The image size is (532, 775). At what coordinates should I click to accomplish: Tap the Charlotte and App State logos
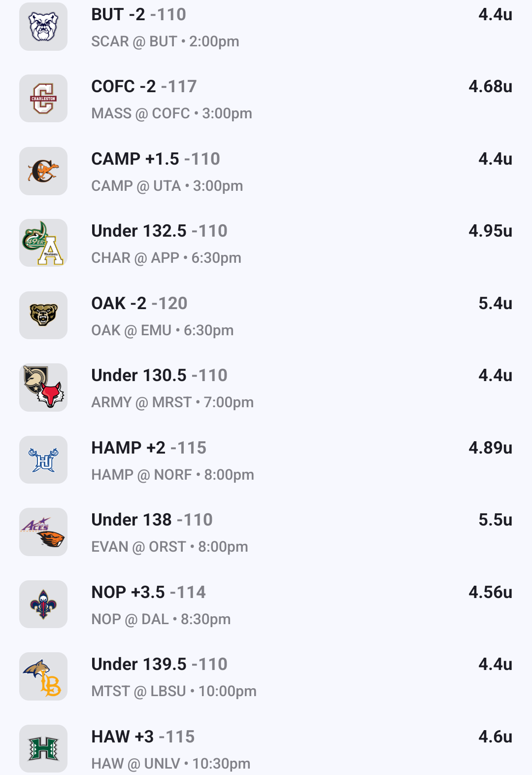tap(43, 243)
